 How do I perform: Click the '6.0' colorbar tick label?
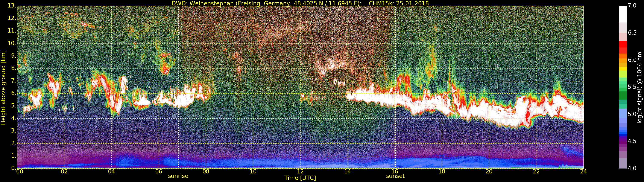coord(632,60)
